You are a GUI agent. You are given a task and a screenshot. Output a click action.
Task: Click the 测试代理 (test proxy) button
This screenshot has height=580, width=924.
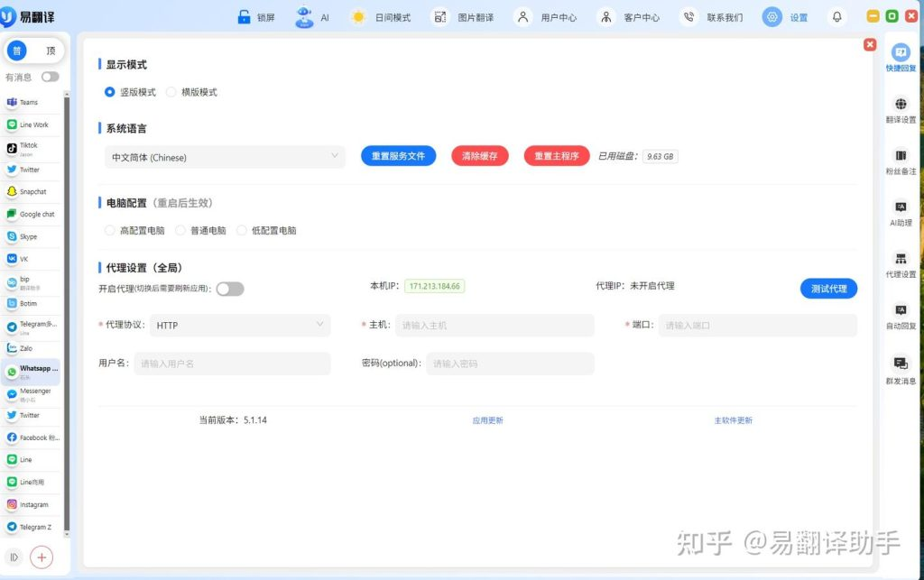(x=827, y=288)
